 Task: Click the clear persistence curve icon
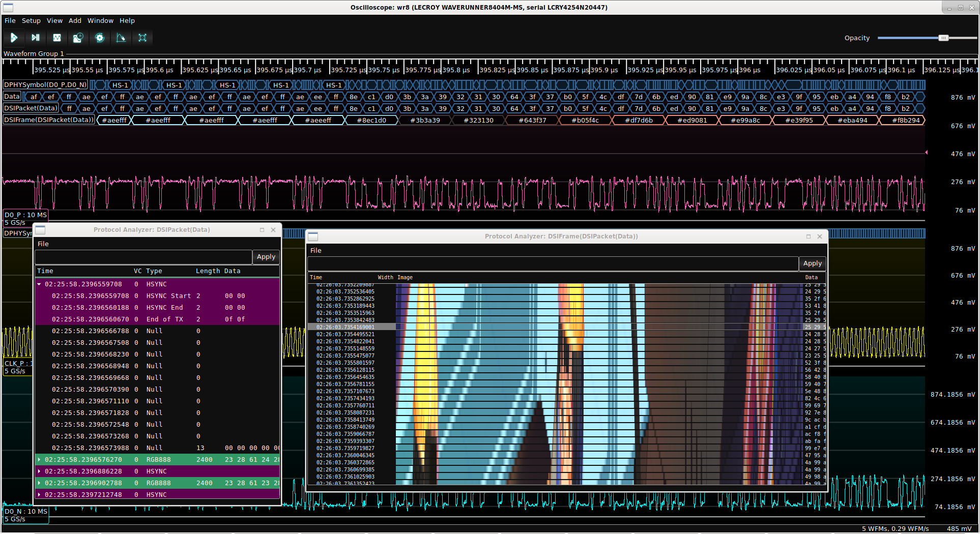pos(121,38)
